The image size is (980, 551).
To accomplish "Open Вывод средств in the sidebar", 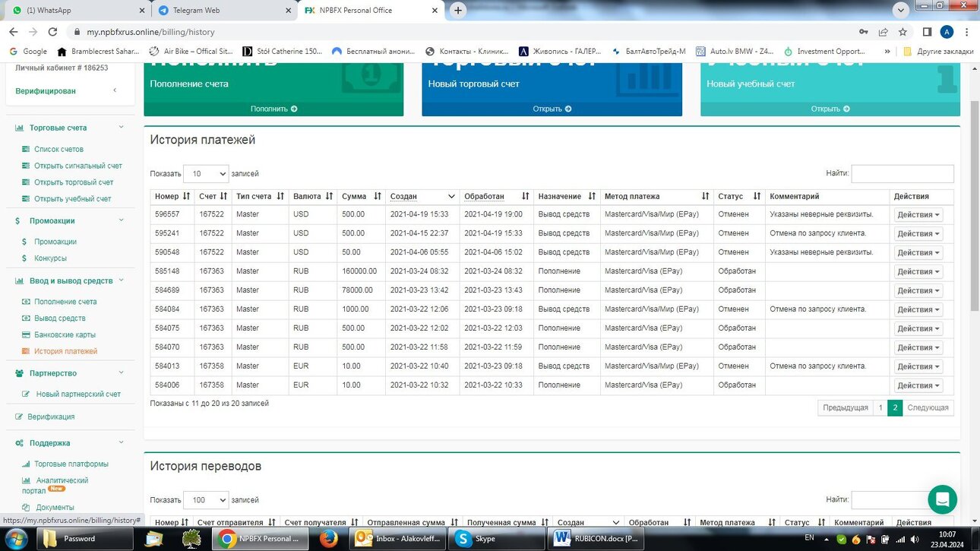I will click(x=59, y=318).
